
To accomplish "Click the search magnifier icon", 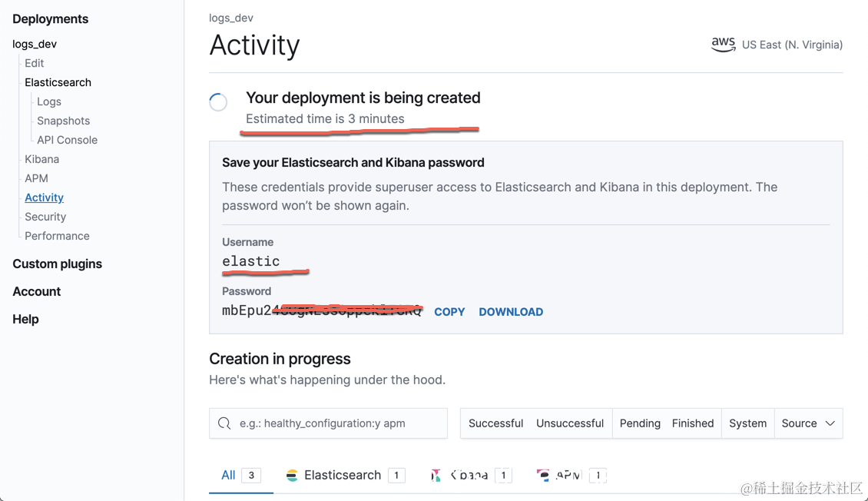I will coord(224,423).
